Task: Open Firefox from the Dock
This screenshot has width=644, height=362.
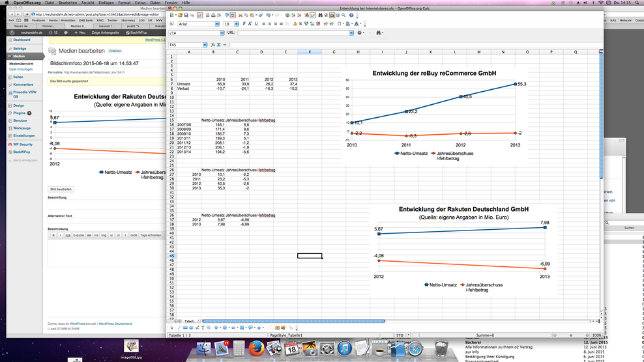Action: [x=256, y=349]
